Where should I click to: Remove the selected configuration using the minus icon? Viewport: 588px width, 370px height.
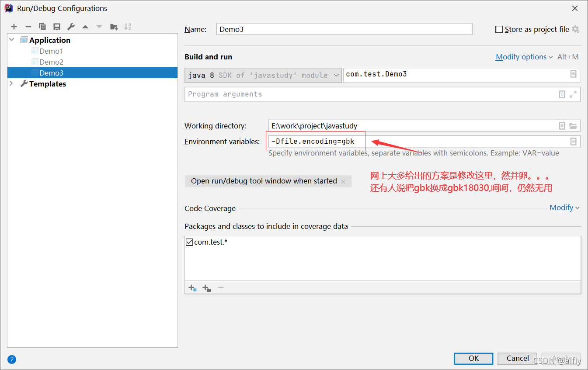28,26
